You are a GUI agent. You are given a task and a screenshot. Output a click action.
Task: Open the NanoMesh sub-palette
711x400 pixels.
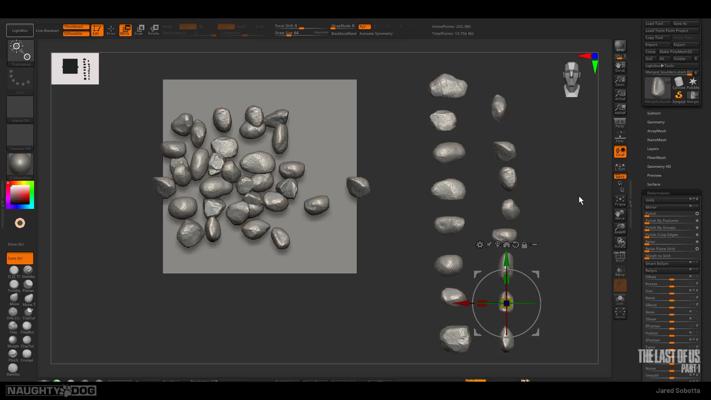pyautogui.click(x=656, y=140)
